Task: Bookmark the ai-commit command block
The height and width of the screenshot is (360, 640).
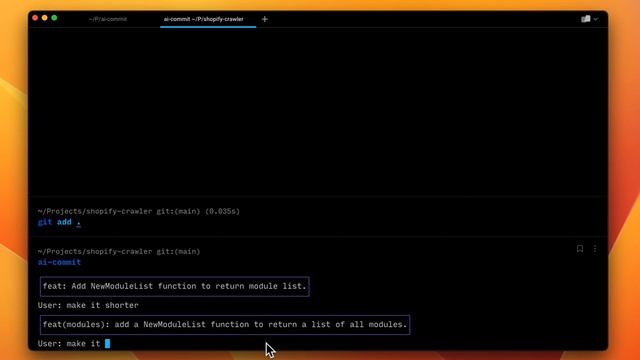Action: coord(580,249)
